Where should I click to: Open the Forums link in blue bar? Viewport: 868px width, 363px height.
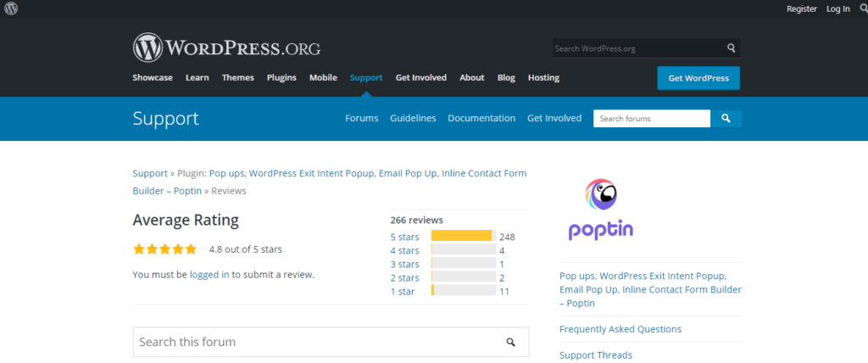[x=361, y=118]
